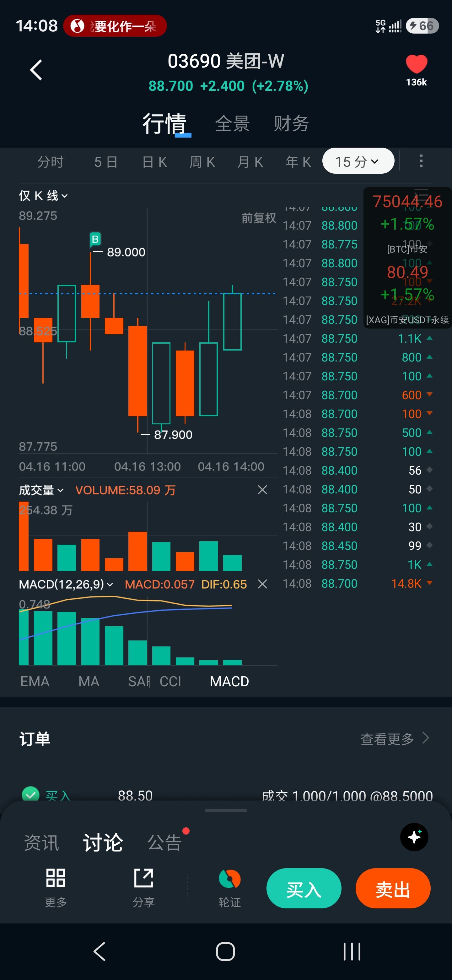Tap the AI sparkle floating button
Viewport: 452px width, 980px height.
414,837
